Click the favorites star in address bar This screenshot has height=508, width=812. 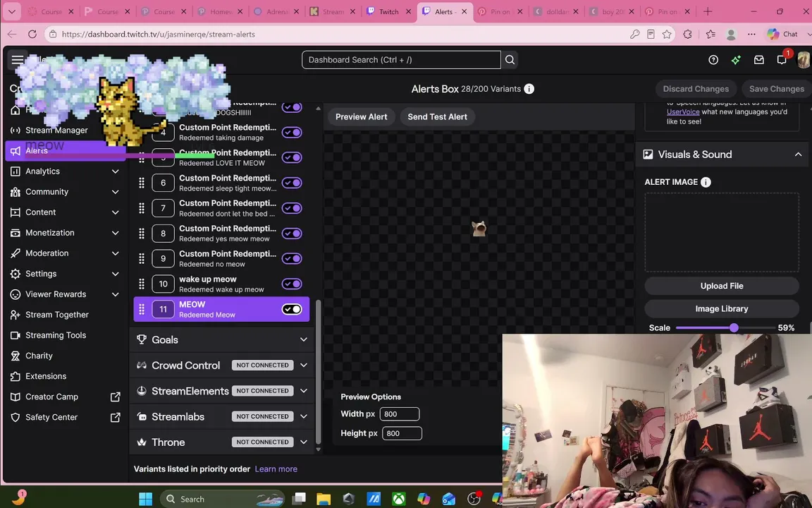pos(667,34)
